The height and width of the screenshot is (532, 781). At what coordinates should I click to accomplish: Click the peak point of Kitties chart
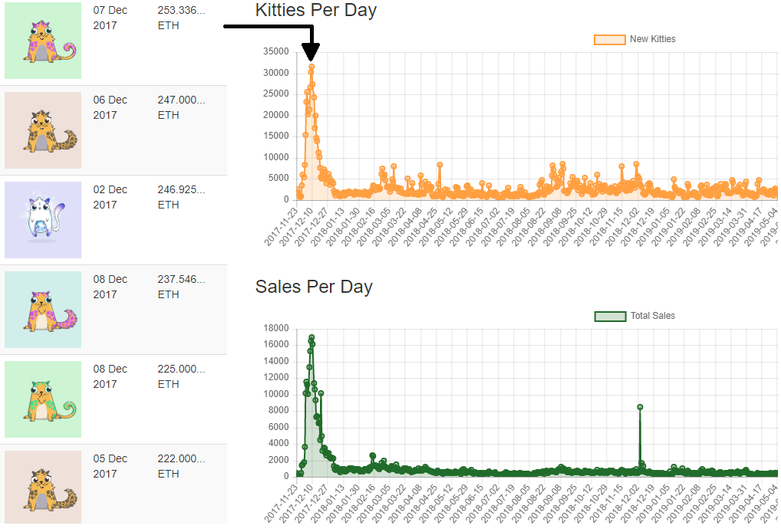(311, 67)
